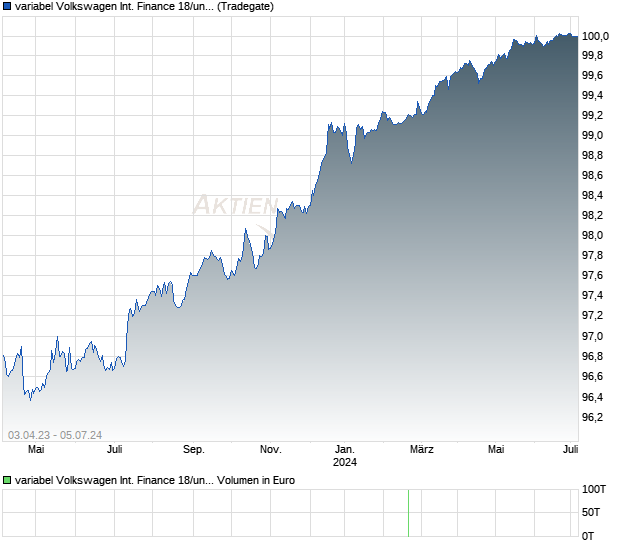Click the '99,2' price axis label
Viewport: 620px width, 546px height.
(x=593, y=115)
